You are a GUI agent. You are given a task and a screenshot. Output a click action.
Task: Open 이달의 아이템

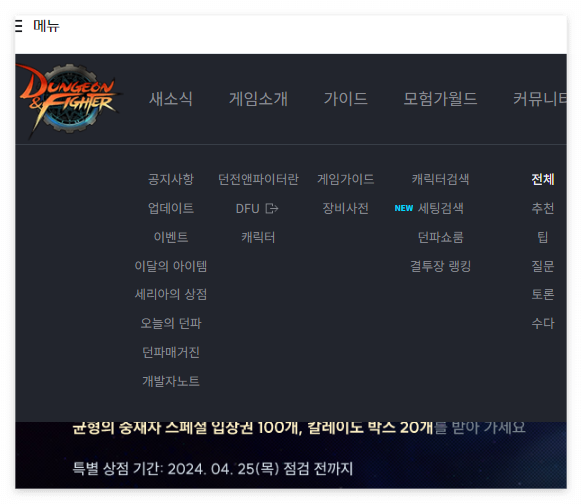(171, 266)
